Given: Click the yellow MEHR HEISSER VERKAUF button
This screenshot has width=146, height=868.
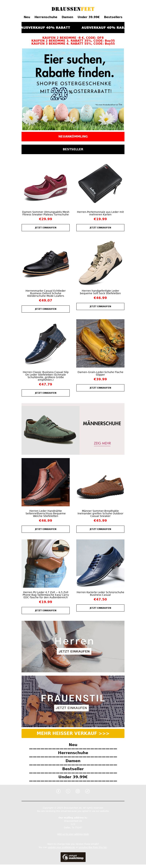Looking at the screenshot, I should 73,733.
